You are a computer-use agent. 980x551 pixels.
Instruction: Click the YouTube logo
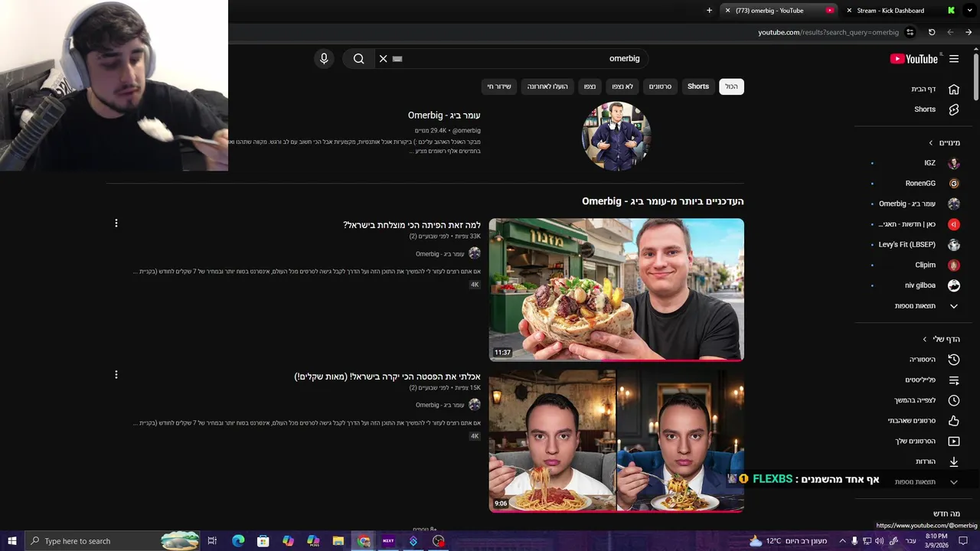914,59
